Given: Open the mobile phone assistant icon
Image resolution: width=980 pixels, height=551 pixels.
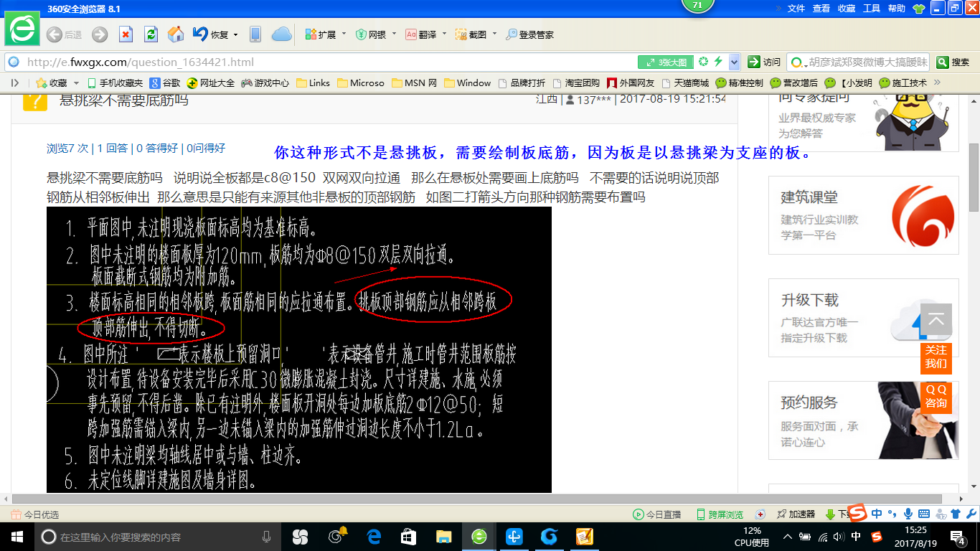Looking at the screenshot, I should (255, 34).
